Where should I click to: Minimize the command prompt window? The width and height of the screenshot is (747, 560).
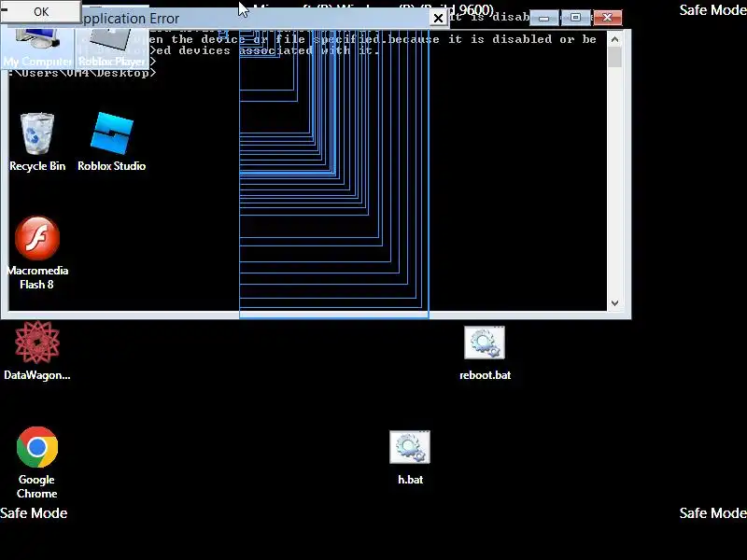coord(544,18)
